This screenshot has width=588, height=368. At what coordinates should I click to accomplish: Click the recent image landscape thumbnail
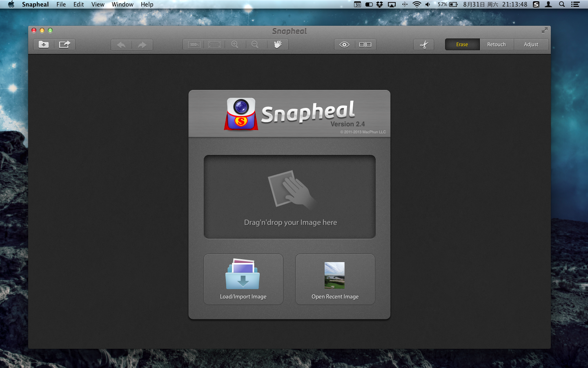[334, 275]
